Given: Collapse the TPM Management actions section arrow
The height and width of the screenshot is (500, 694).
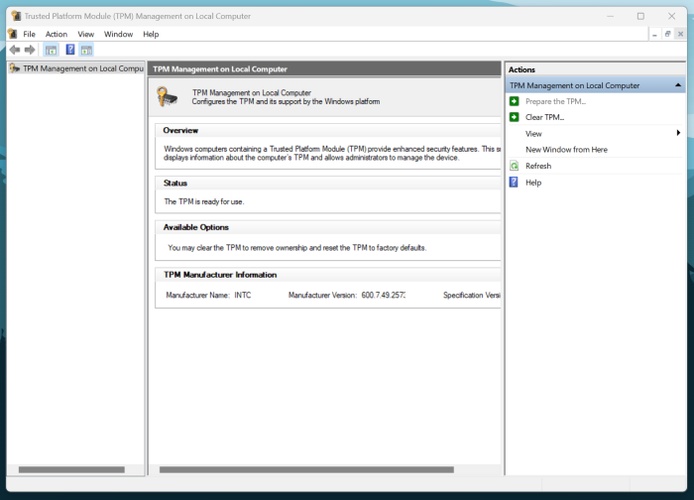Looking at the screenshot, I should (678, 86).
